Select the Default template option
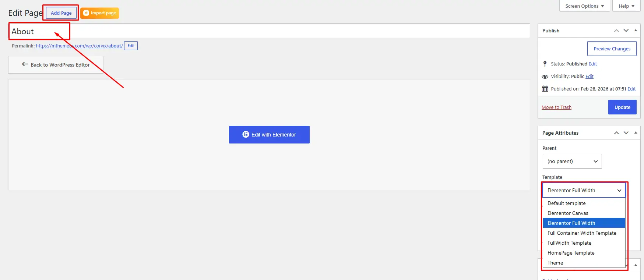Image resolution: width=644 pixels, height=280 pixels. (584, 203)
